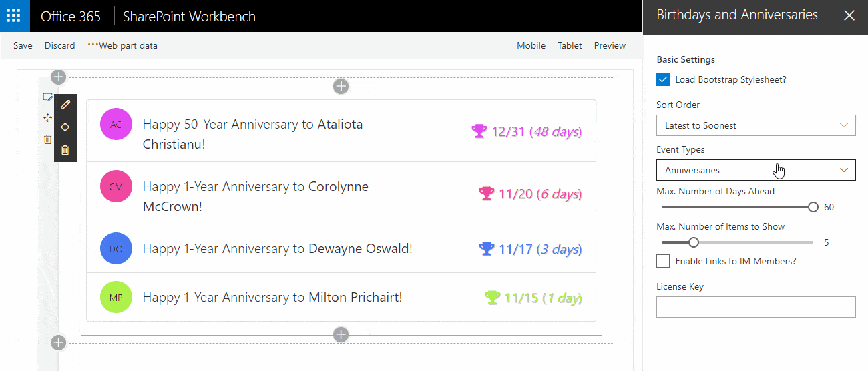Delete web part using the trash icon

coord(65,150)
